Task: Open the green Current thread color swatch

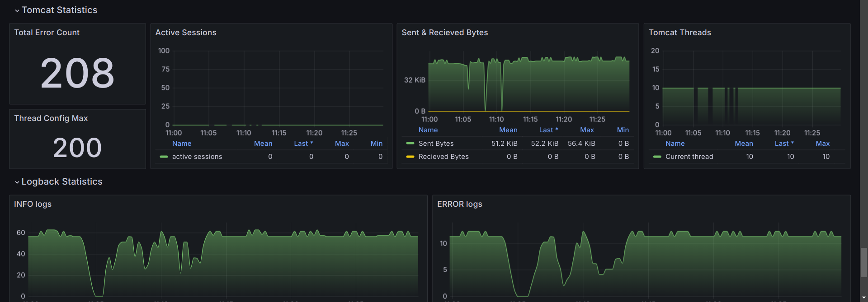Action: point(657,157)
